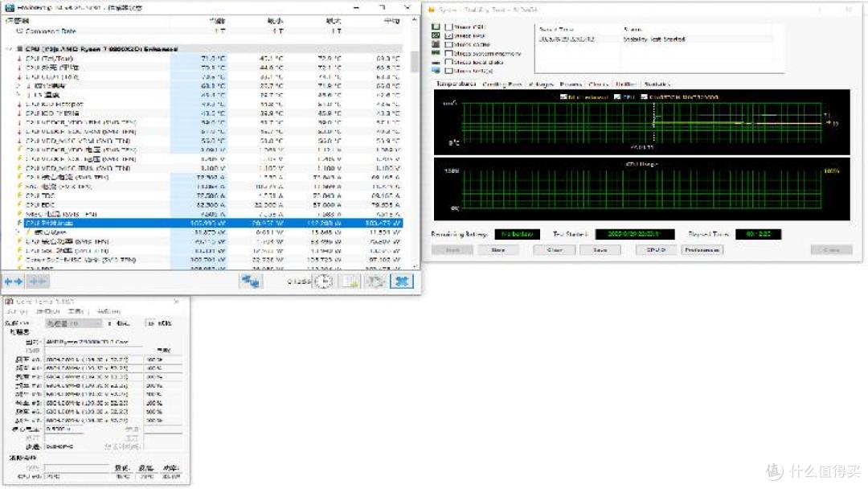Click the AIDA64 title bar app icon

pos(432,10)
